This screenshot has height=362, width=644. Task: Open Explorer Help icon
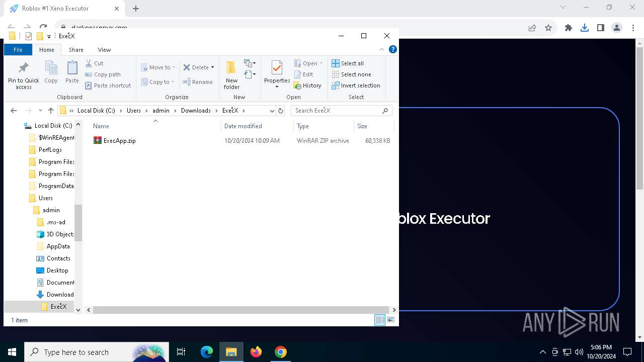[393, 49]
